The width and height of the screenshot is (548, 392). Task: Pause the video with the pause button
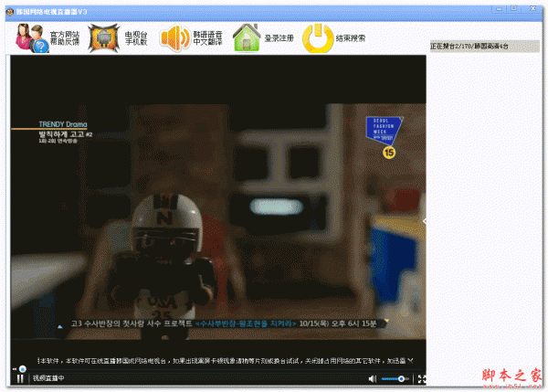[20, 378]
